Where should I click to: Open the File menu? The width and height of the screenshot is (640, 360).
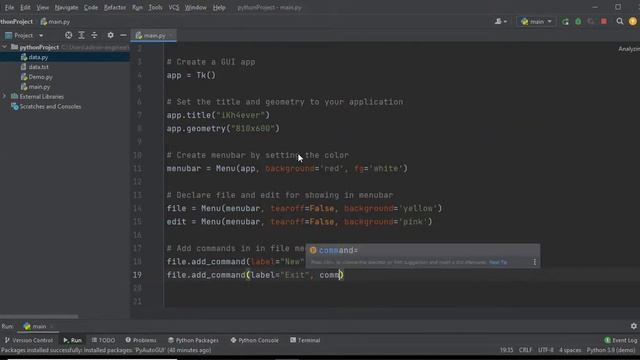[x=9, y=7]
